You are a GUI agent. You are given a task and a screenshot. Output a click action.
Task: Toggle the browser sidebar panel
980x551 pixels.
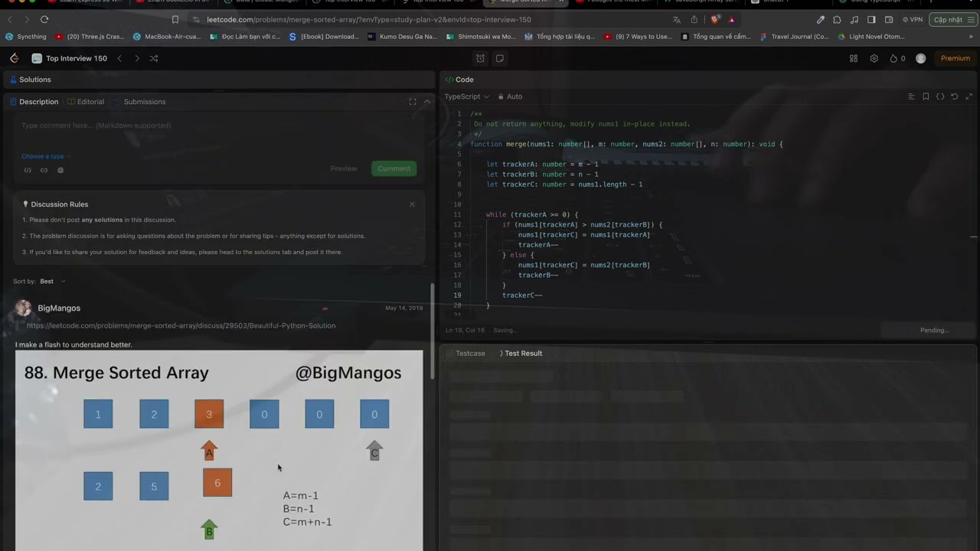(x=871, y=19)
